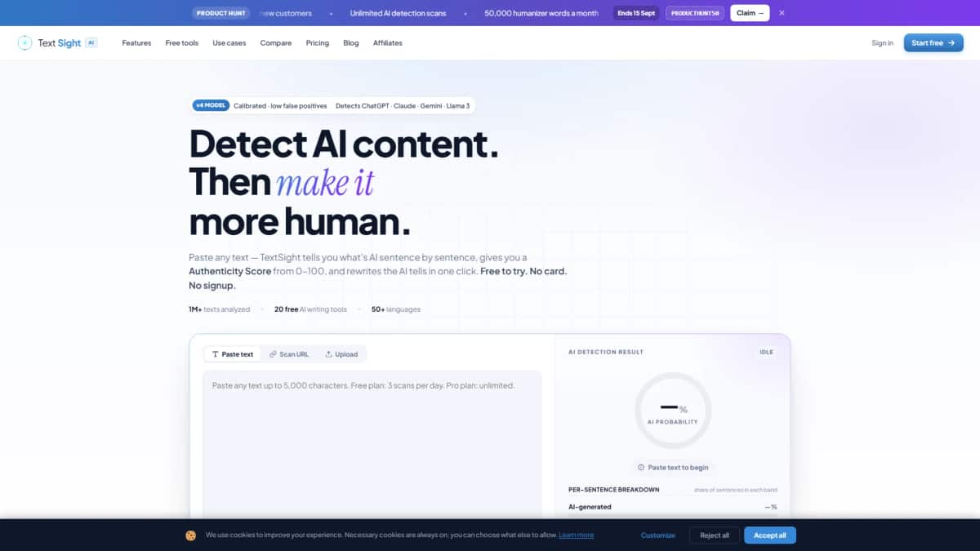Click the PRODUCTHUNT50 promo code badge
This screenshot has height=551, width=980.
(x=695, y=13)
